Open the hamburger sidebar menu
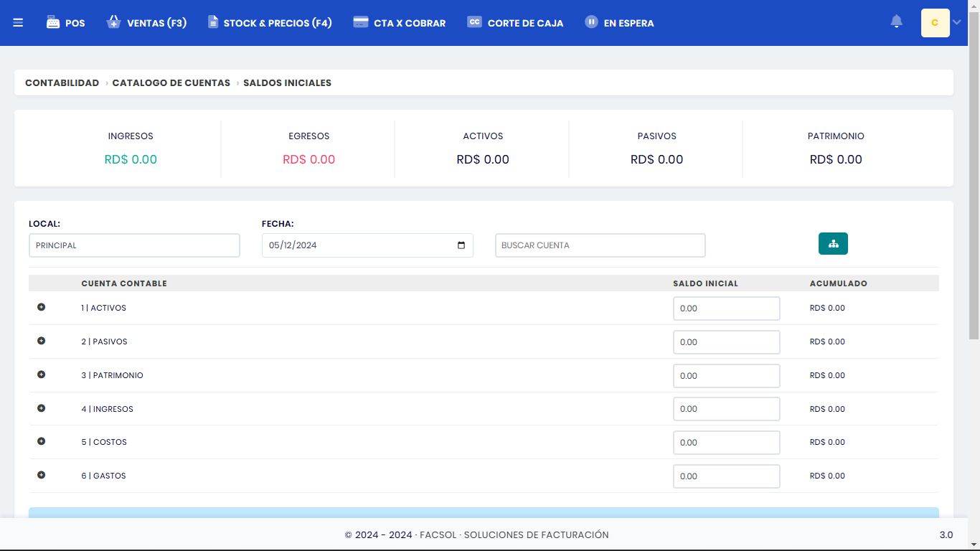The width and height of the screenshot is (980, 551). [18, 23]
